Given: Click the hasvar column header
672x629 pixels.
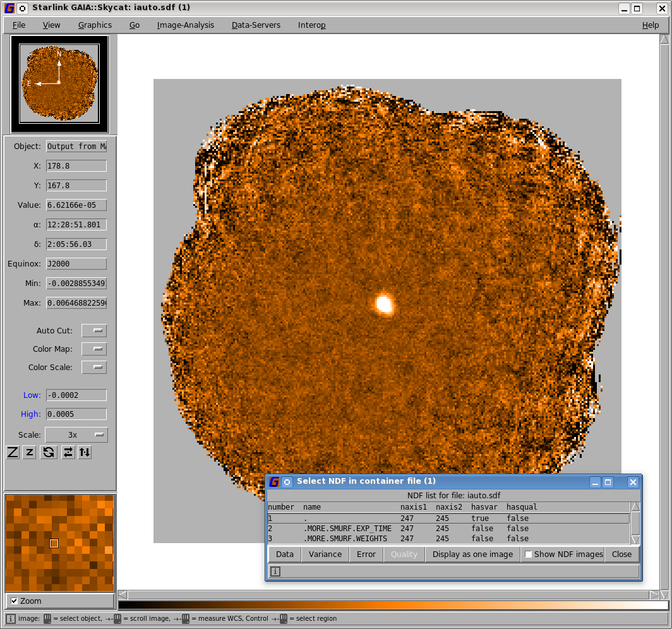Looking at the screenshot, I should (x=484, y=507).
